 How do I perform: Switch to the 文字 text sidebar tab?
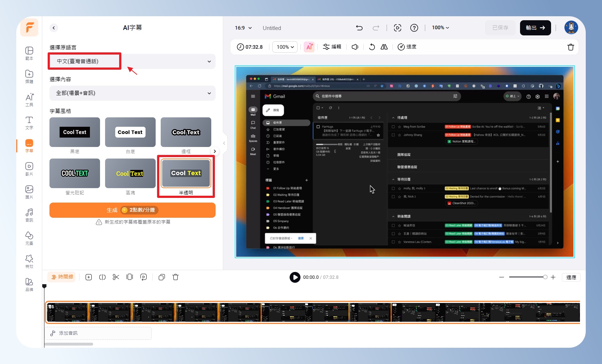pos(29,122)
